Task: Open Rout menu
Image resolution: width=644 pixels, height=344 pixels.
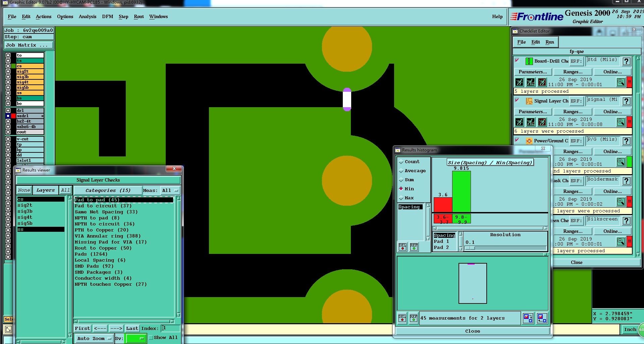Action: point(139,16)
